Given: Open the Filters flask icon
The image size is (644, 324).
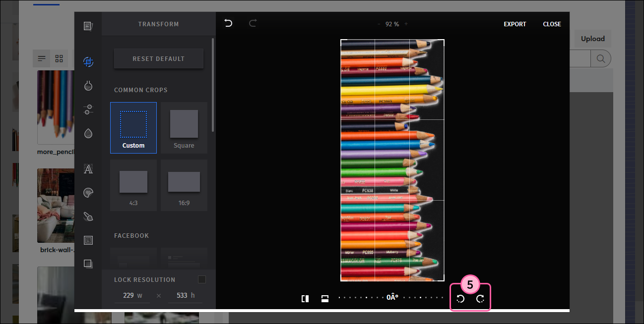Looking at the screenshot, I should tap(88, 86).
